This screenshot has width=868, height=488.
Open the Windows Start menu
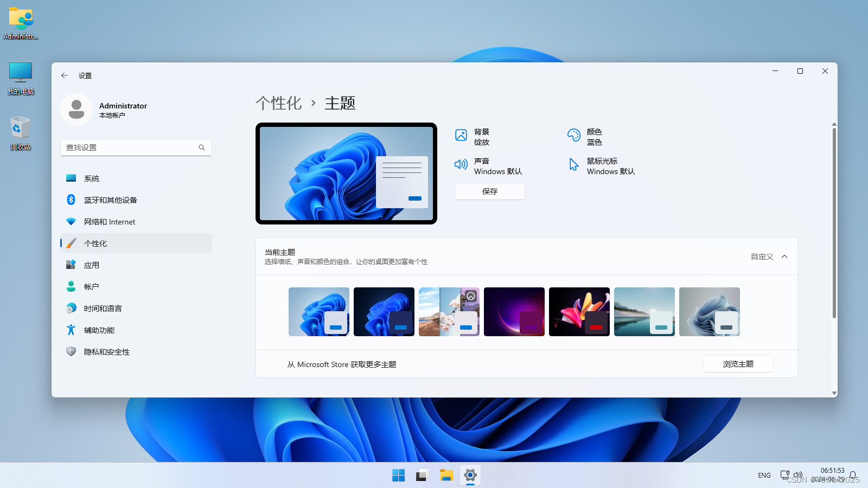399,476
